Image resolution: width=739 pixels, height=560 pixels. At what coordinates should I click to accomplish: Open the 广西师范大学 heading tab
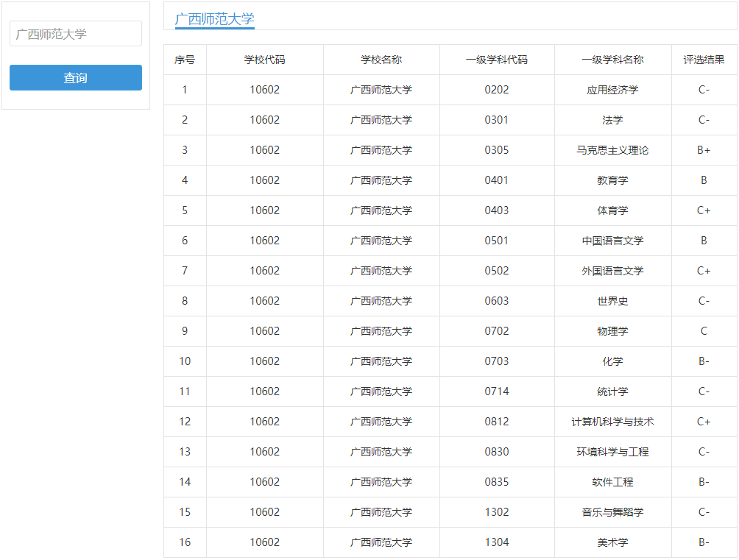pos(214,19)
